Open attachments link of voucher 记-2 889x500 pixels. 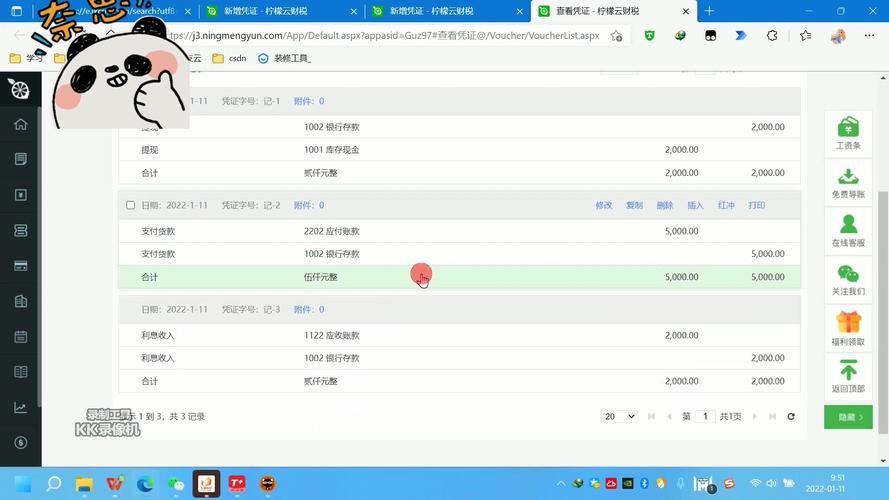pyautogui.click(x=309, y=205)
